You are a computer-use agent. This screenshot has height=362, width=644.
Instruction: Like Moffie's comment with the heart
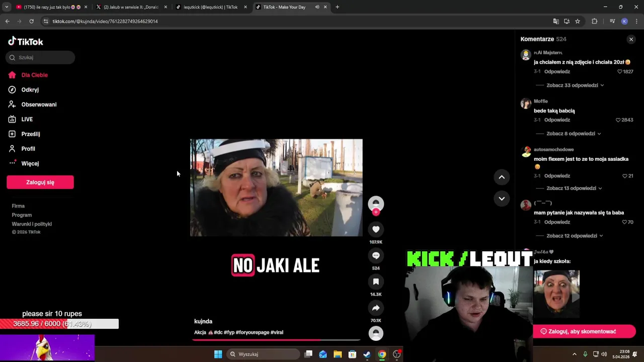pos(618,120)
